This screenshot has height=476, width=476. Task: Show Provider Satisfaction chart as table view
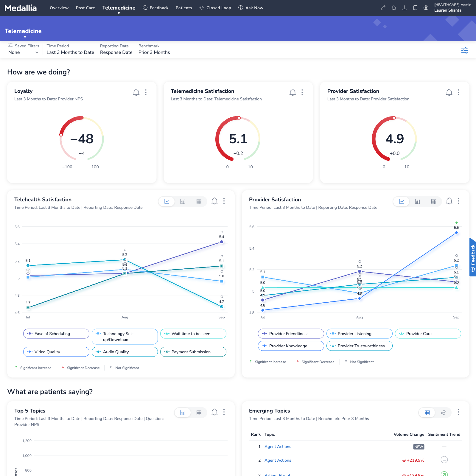pyautogui.click(x=433, y=202)
